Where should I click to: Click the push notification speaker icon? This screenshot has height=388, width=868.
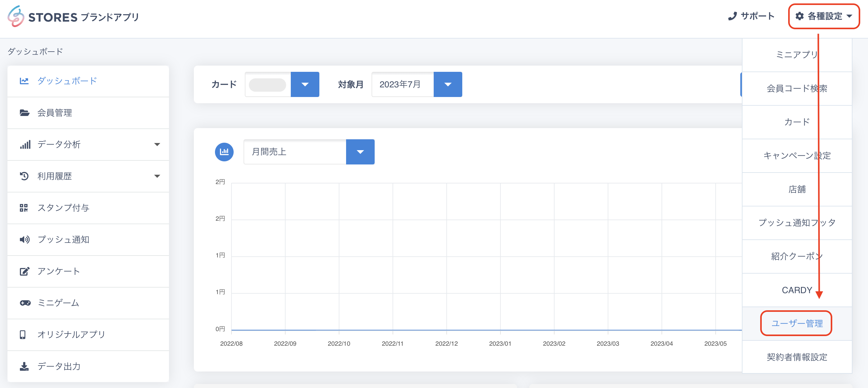[24, 239]
